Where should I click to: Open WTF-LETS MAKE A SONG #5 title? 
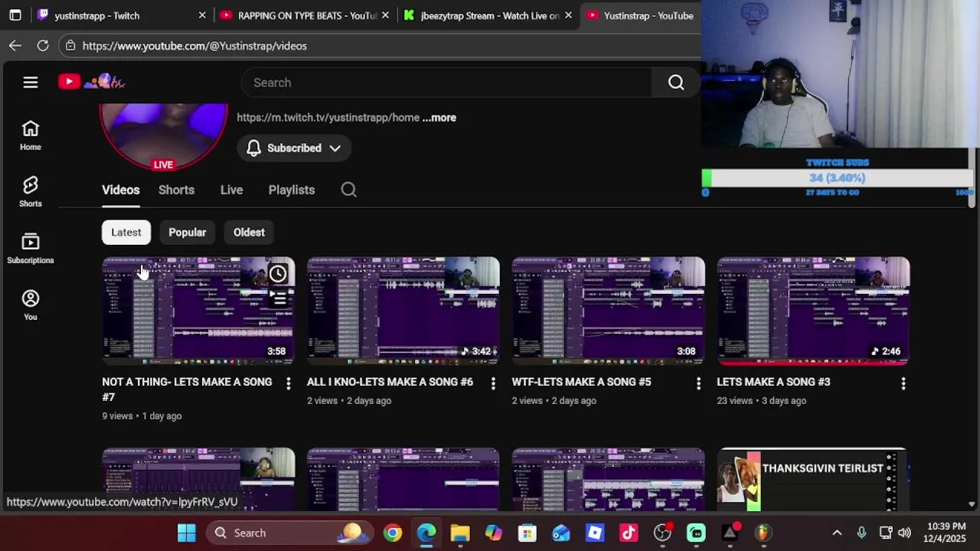pos(581,382)
